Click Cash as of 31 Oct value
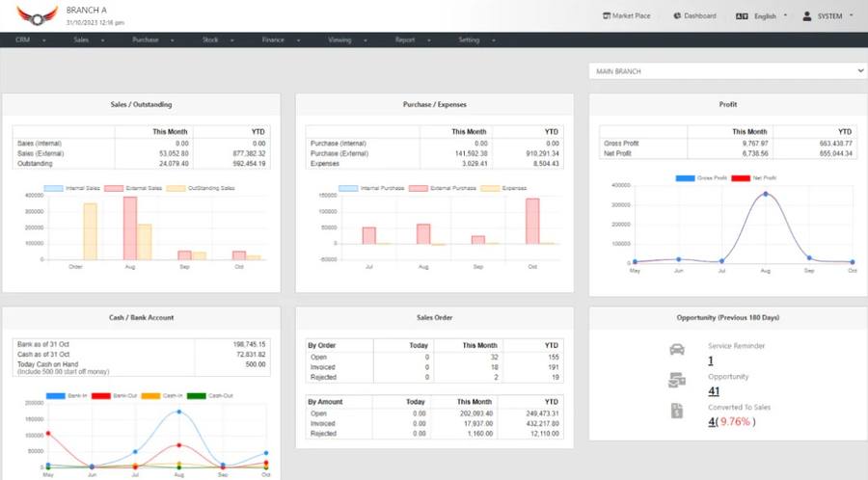 [x=251, y=354]
